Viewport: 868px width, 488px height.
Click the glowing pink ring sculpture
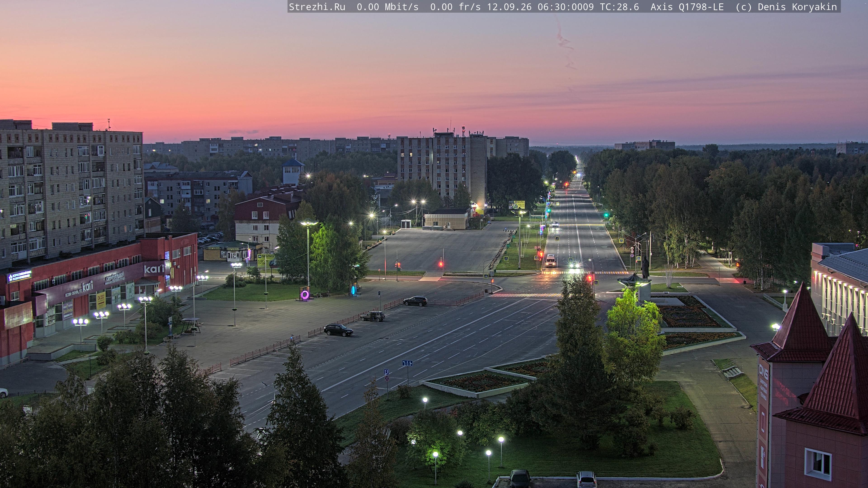click(x=305, y=295)
